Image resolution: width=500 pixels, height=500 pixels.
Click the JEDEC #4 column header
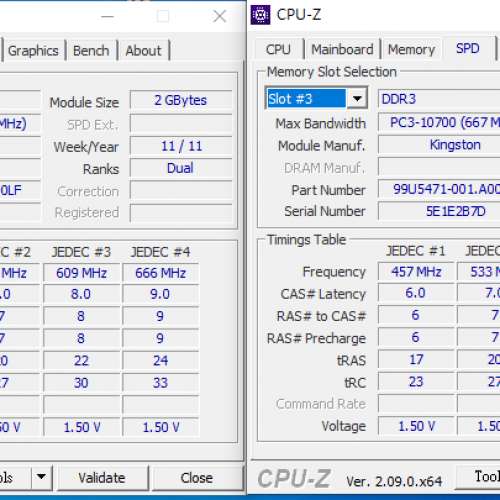(160, 252)
